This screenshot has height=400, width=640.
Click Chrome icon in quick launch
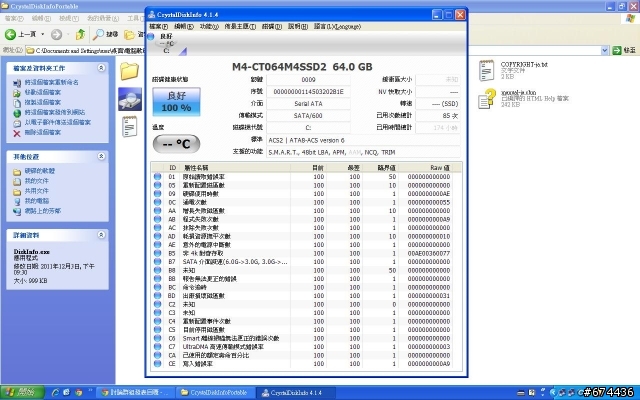78,393
